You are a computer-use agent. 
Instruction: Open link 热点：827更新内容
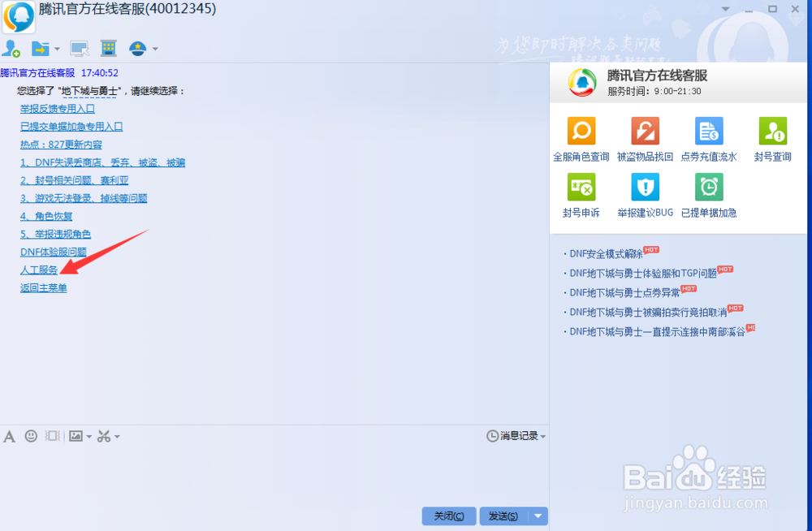pos(61,145)
